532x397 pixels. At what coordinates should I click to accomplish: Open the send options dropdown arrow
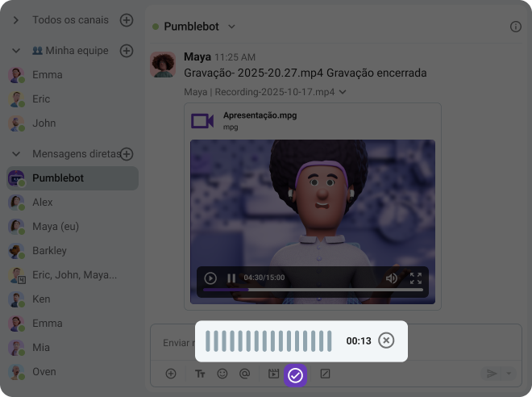coord(509,374)
